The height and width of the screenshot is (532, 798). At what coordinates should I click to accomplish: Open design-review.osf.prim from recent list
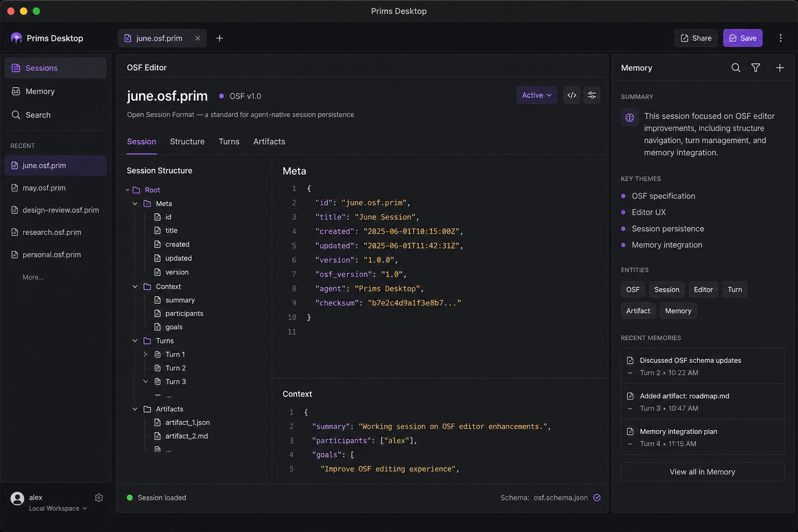tap(56, 210)
